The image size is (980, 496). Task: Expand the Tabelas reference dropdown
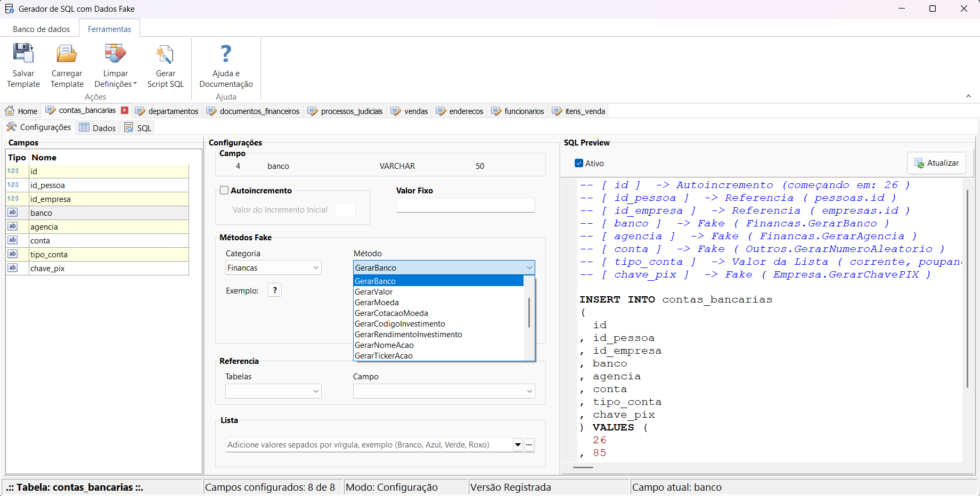pyautogui.click(x=273, y=391)
